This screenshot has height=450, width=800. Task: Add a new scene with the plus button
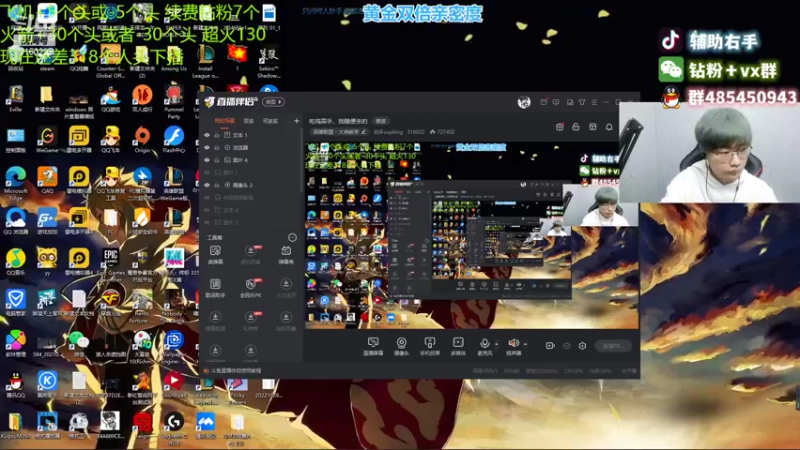296,121
